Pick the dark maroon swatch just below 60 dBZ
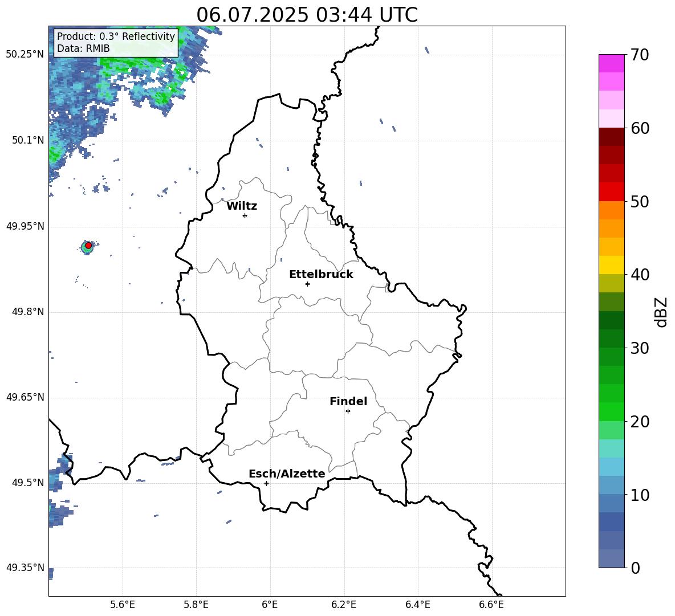Viewport: 675px width, 616px height. coord(611,137)
